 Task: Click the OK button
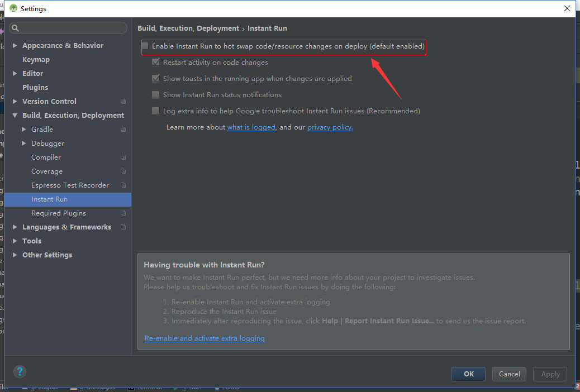(468, 374)
